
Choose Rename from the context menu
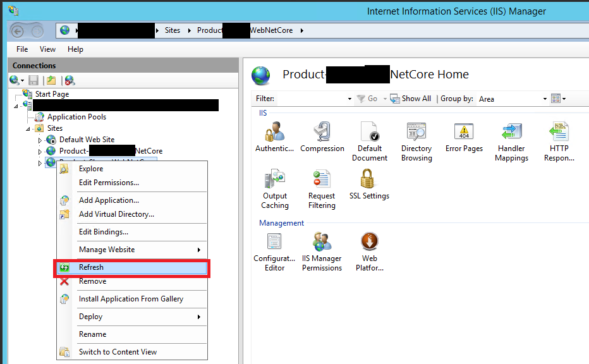coord(131,334)
